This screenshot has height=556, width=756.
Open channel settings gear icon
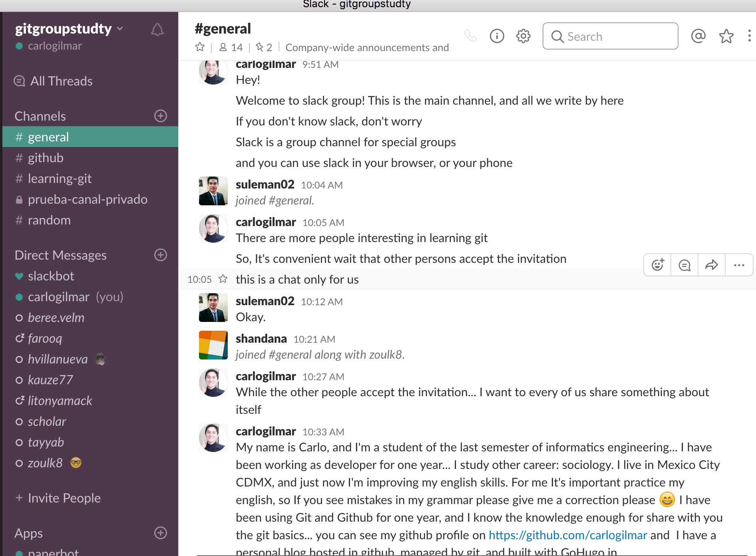pos(523,36)
